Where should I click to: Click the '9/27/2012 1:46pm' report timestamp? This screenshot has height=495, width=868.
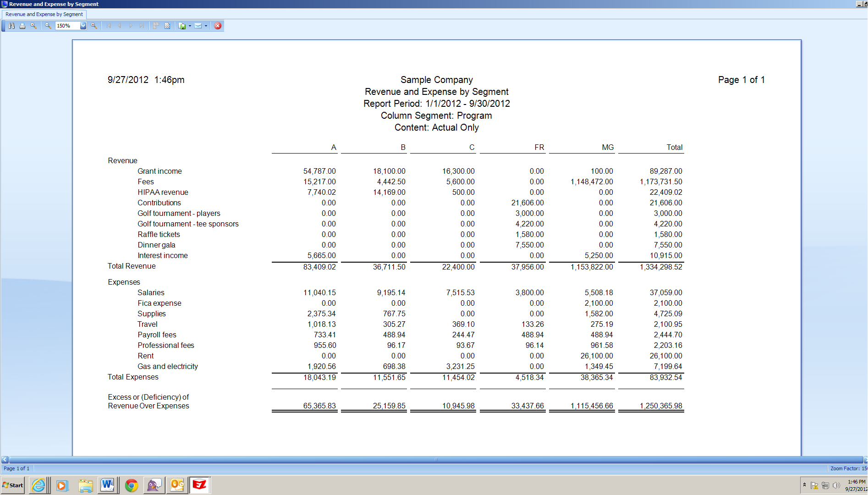pyautogui.click(x=146, y=80)
